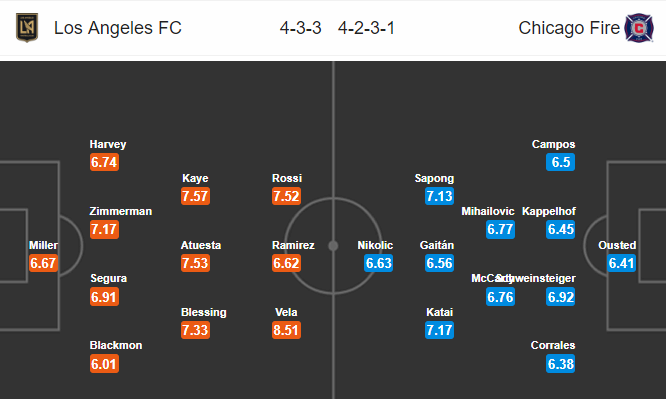Select Sapong's 7.13 rating badge
Viewport: 666px width, 399px height.
(x=439, y=196)
